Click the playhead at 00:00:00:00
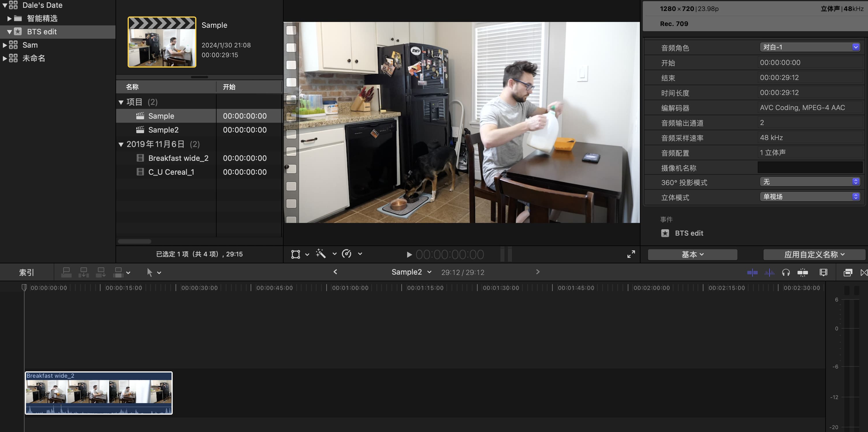The height and width of the screenshot is (432, 868). (24, 287)
